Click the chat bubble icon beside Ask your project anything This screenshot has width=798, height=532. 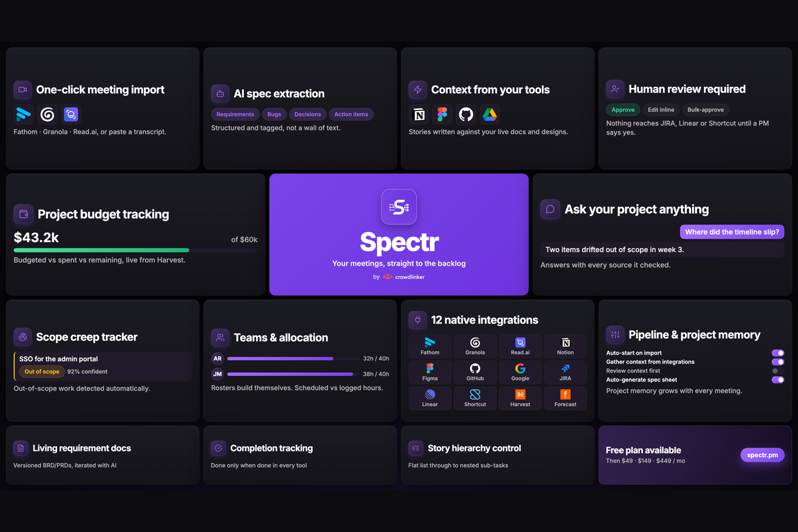tap(550, 209)
